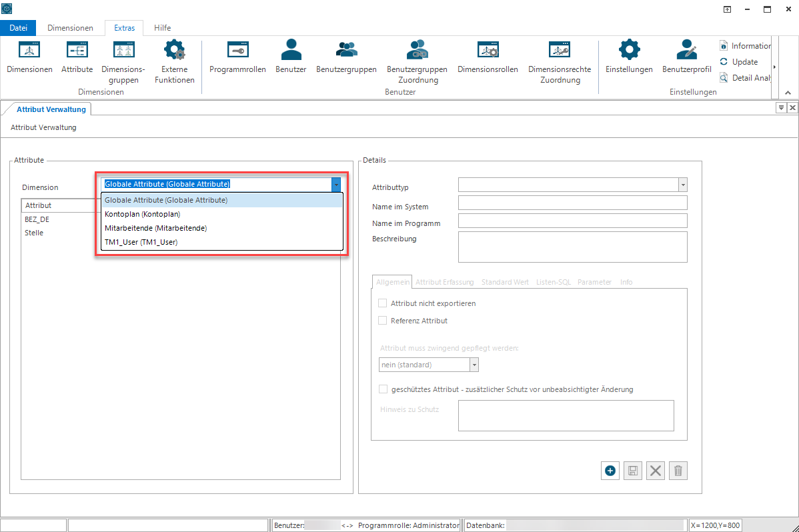Save attribute with the disk button
The image size is (799, 532).
633,471
